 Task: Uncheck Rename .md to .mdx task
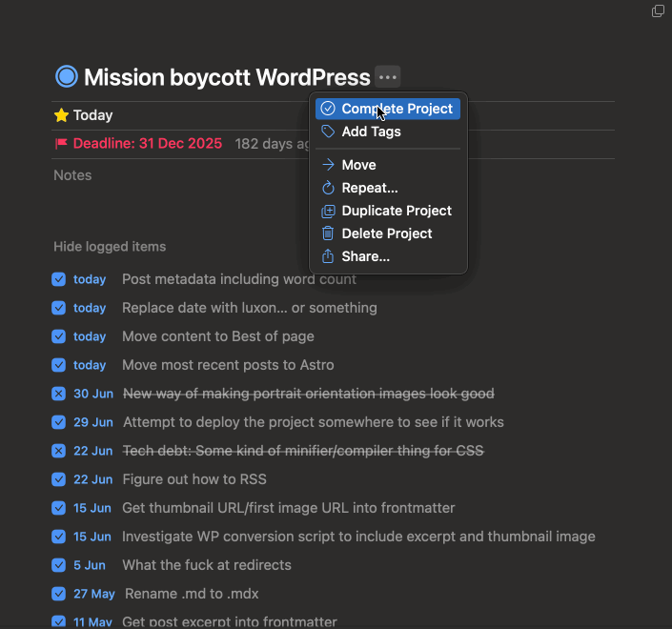tap(59, 594)
